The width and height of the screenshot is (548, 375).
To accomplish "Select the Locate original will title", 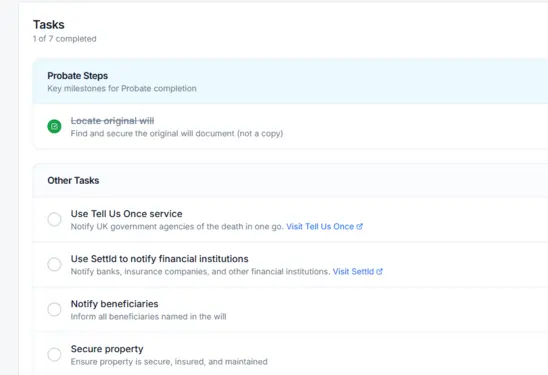I will [x=112, y=121].
